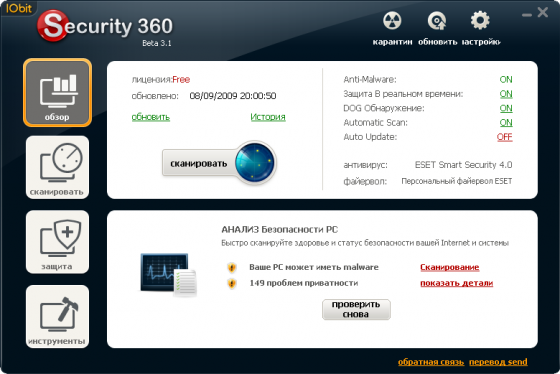The width and height of the screenshot is (560, 374).
Task: Open показать детали privacy details link
Action: pos(456,283)
